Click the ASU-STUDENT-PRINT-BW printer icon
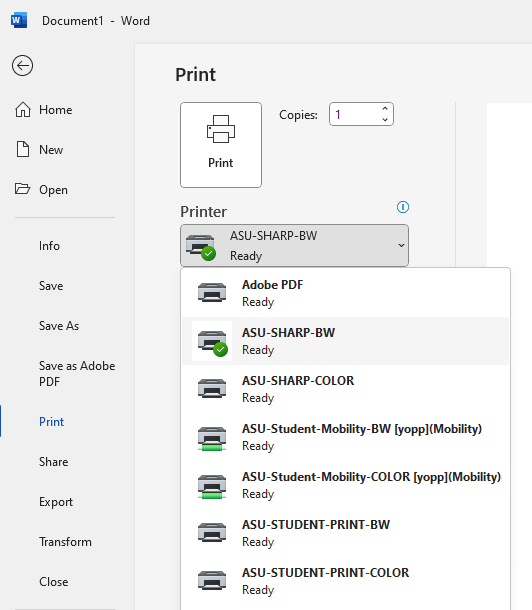This screenshot has width=532, height=610. tap(212, 532)
